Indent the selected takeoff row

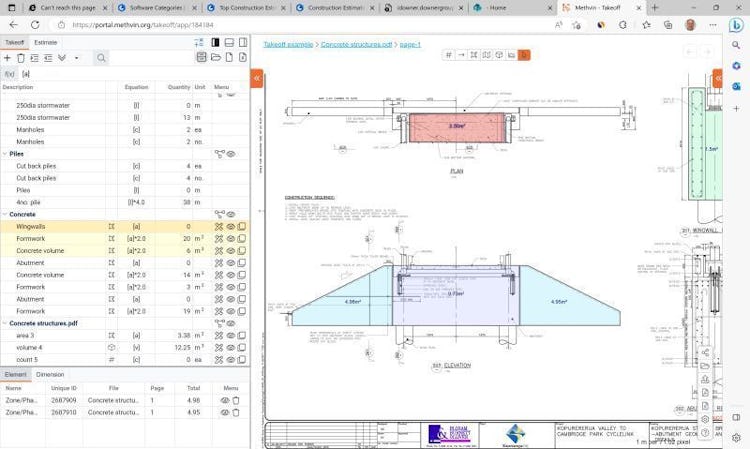pos(34,58)
